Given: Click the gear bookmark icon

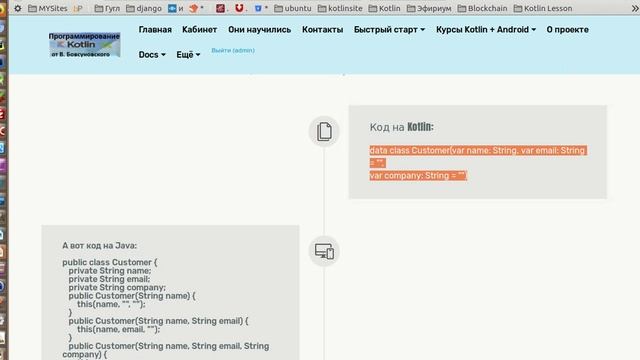Looking at the screenshot, I should coord(18,8).
